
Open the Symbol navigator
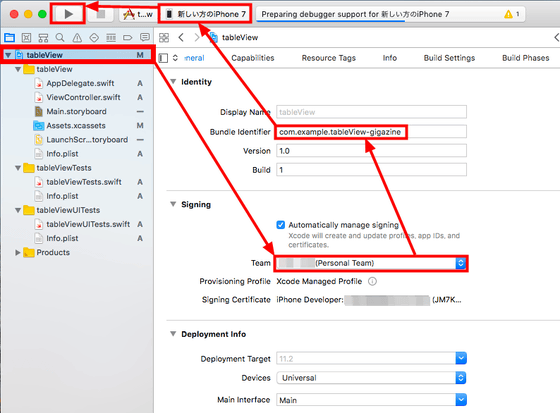click(43, 38)
